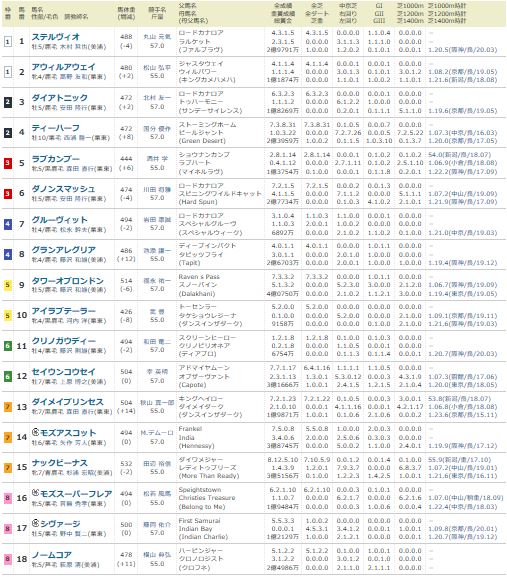Click the circled 外 mark before シヴァージ

click(35, 523)
